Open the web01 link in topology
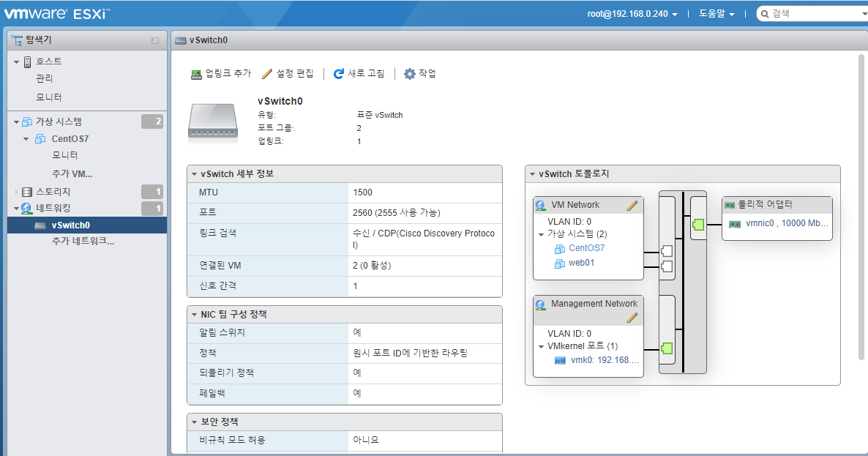This screenshot has width=868, height=456. [581, 263]
